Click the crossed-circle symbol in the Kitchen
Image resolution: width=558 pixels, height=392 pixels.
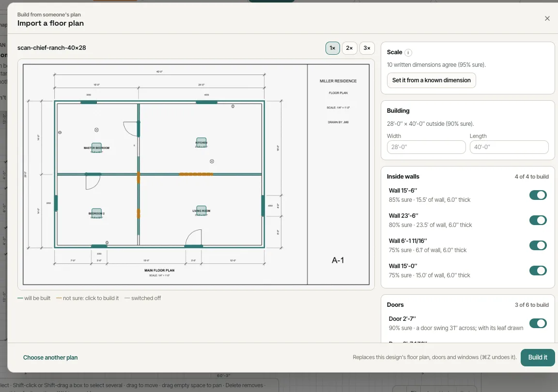212,161
